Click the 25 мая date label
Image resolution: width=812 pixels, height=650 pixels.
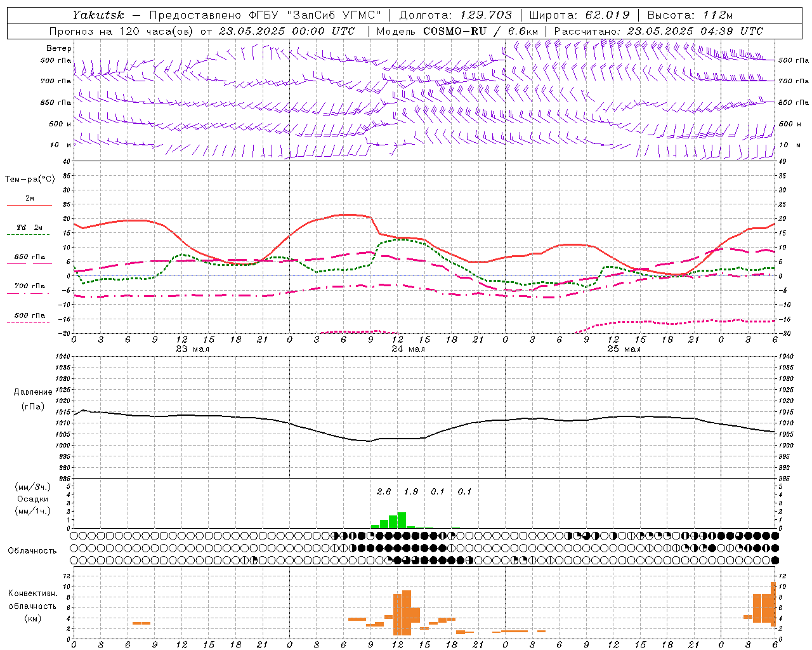point(624,349)
